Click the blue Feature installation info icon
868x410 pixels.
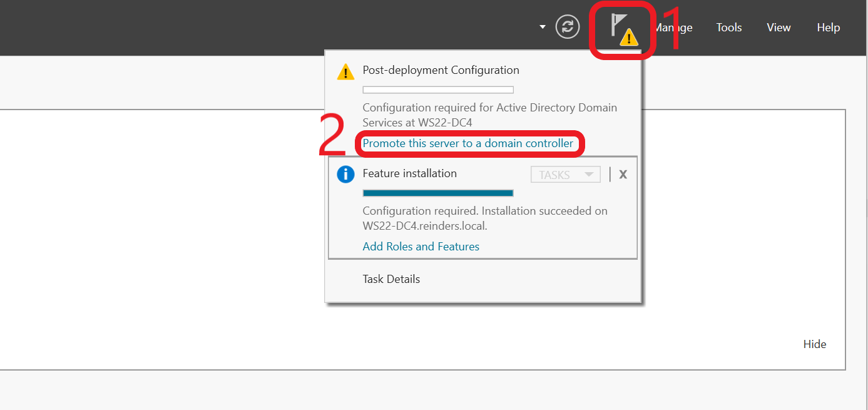345,174
